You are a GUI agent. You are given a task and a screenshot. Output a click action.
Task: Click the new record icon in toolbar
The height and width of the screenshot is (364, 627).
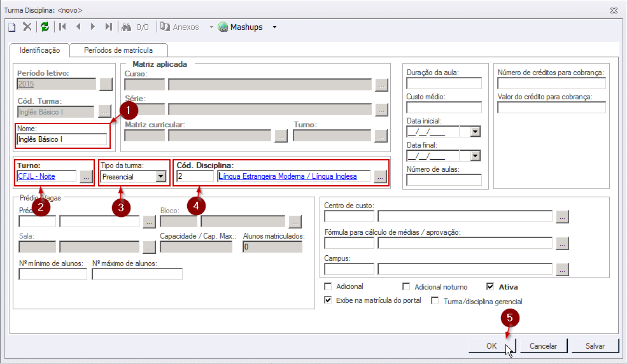coord(11,27)
